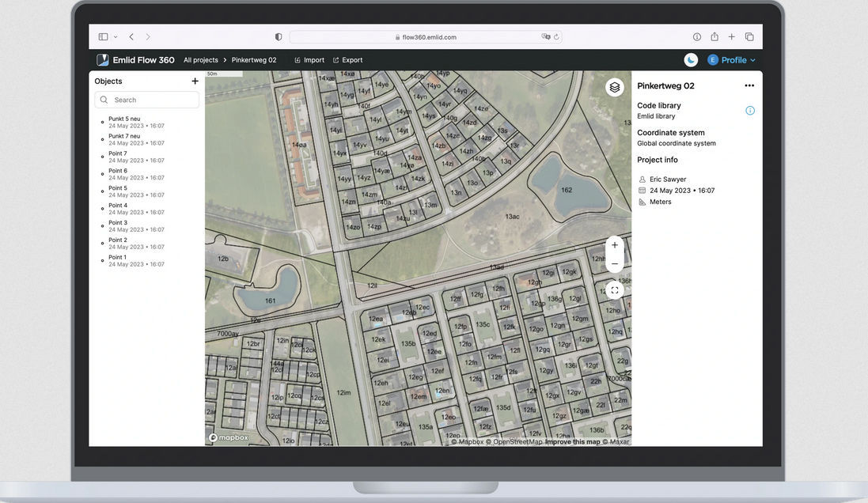Image resolution: width=868 pixels, height=503 pixels.
Task: Click the Emlid Flow 360 logo
Action: coord(102,59)
